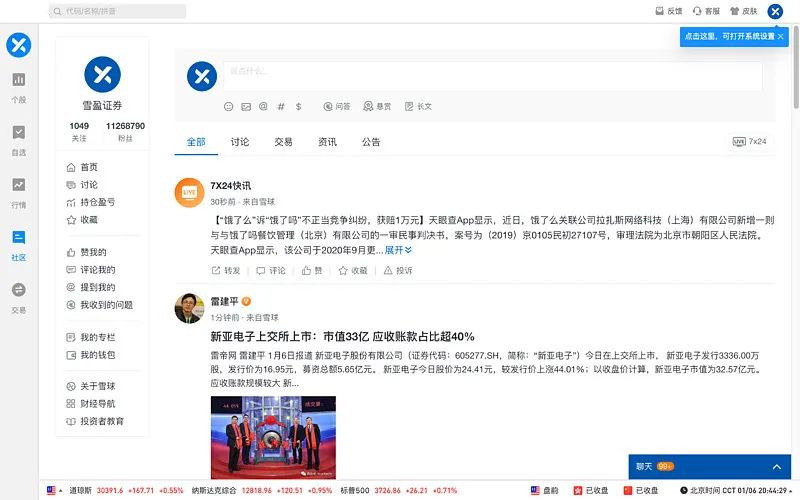The width and height of the screenshot is (800, 500).
Task: View 评论我的 comments received
Action: (x=91, y=269)
